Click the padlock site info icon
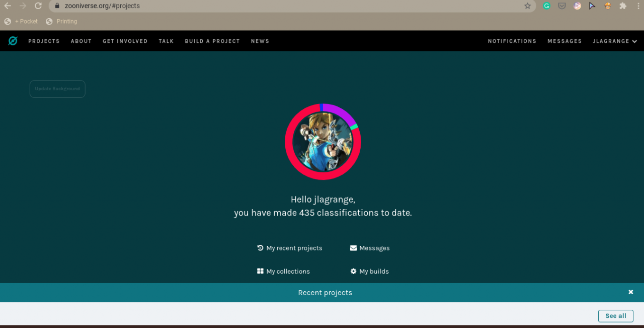Viewport: 644px width, 328px height. [x=57, y=6]
